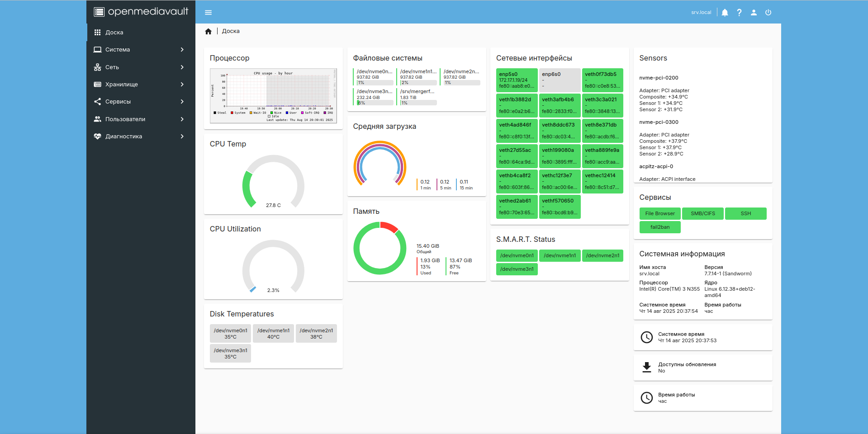Click the fail2ban service button

(659, 227)
